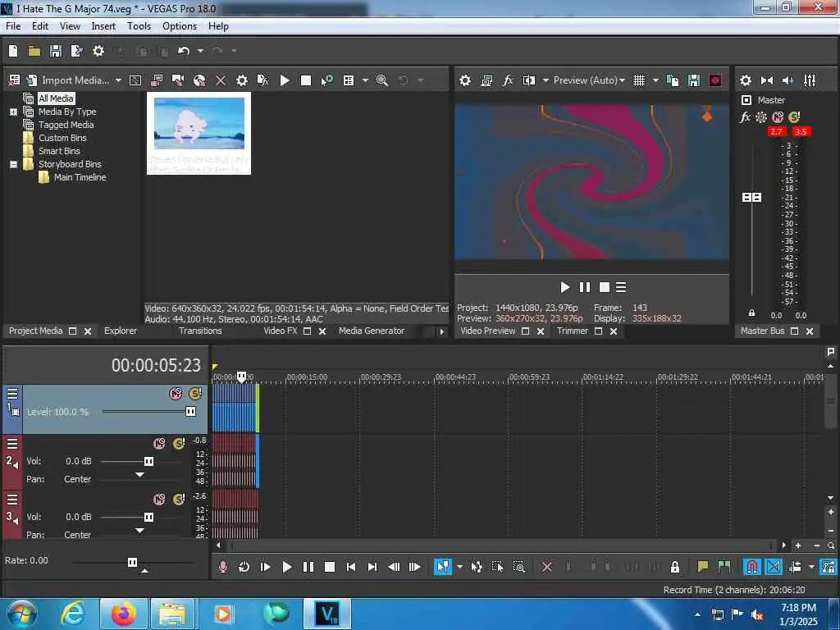
Task: Mute video track 1
Action: (176, 394)
